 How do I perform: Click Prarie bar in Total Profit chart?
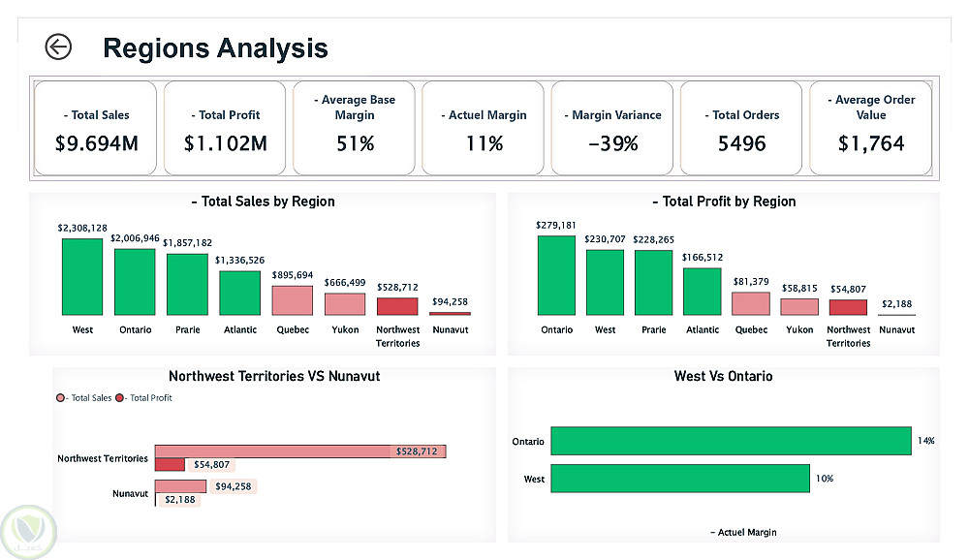pos(653,283)
